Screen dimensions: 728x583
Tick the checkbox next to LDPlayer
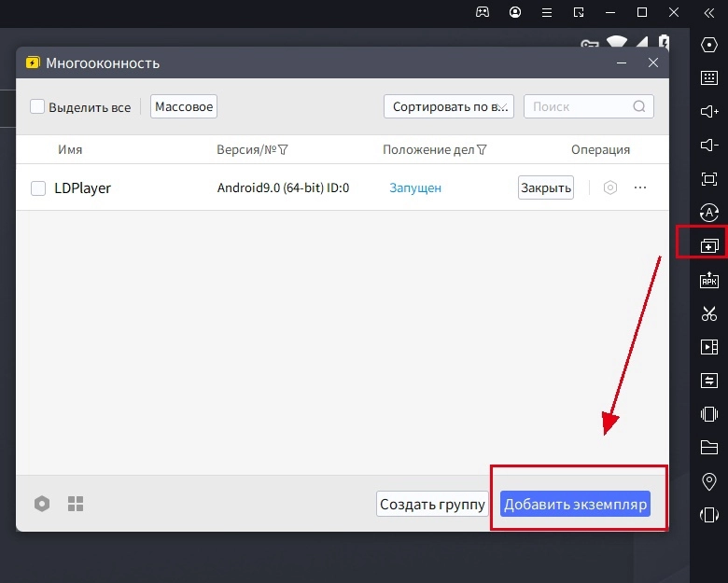click(x=38, y=188)
